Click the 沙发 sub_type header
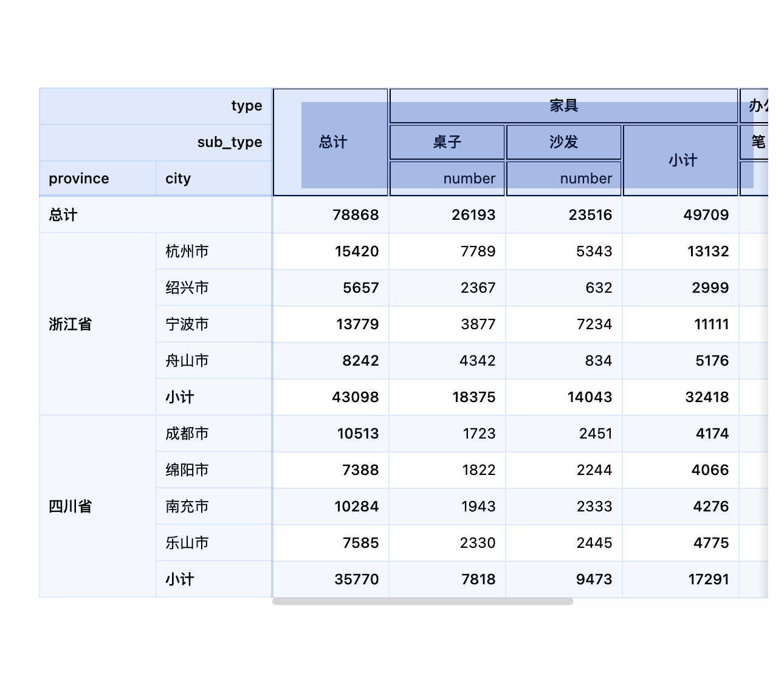The width and height of the screenshot is (784, 673). click(564, 142)
